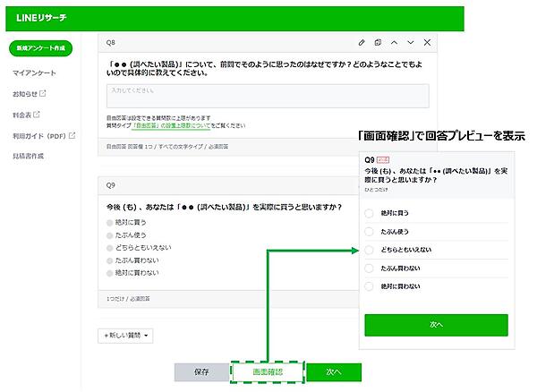Move Q8 down with the down arrow
This screenshot has height=392, width=537.
[410, 42]
